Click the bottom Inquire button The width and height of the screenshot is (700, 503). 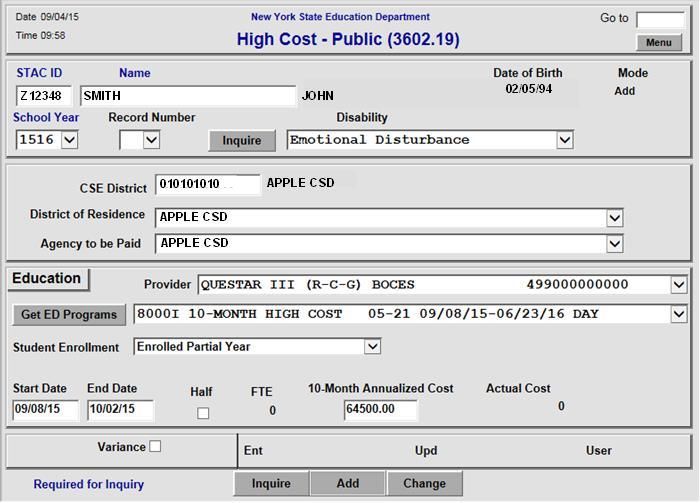click(x=271, y=483)
